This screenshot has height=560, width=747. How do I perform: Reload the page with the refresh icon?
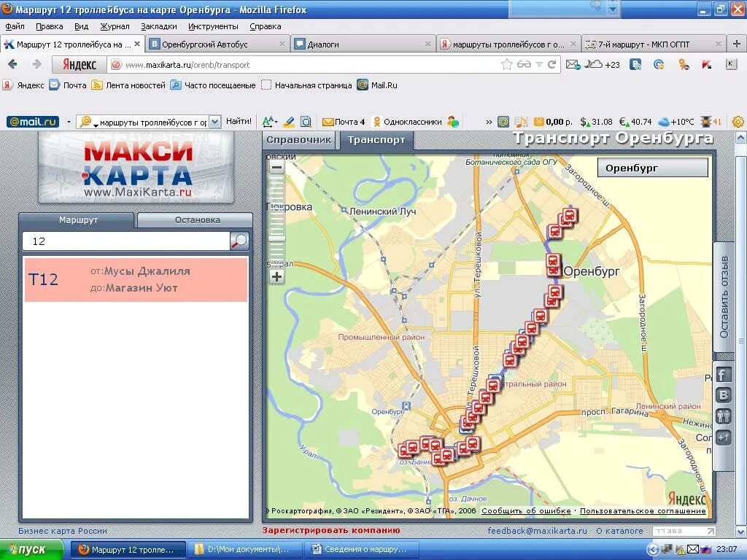coord(551,64)
